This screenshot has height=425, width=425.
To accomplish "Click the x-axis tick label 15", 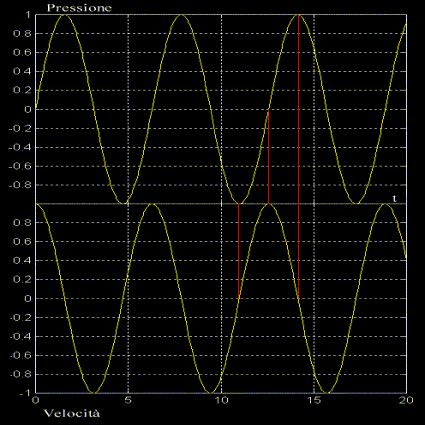I will 314,400.
